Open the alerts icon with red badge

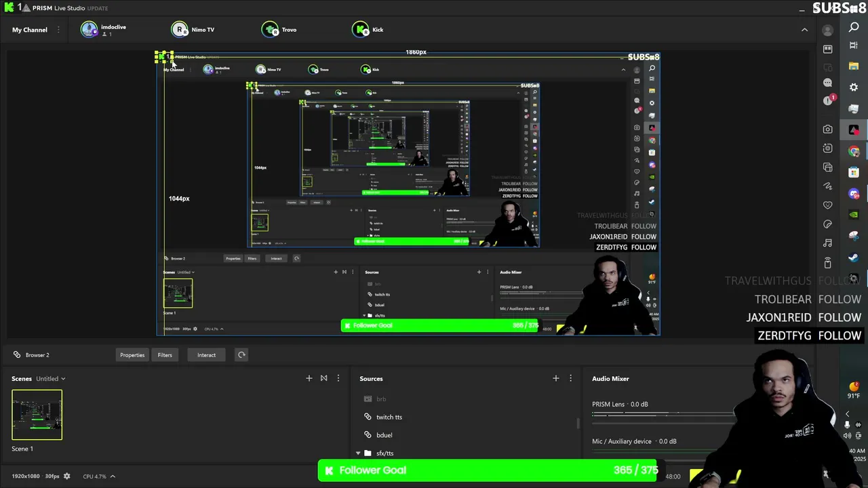[x=829, y=100]
